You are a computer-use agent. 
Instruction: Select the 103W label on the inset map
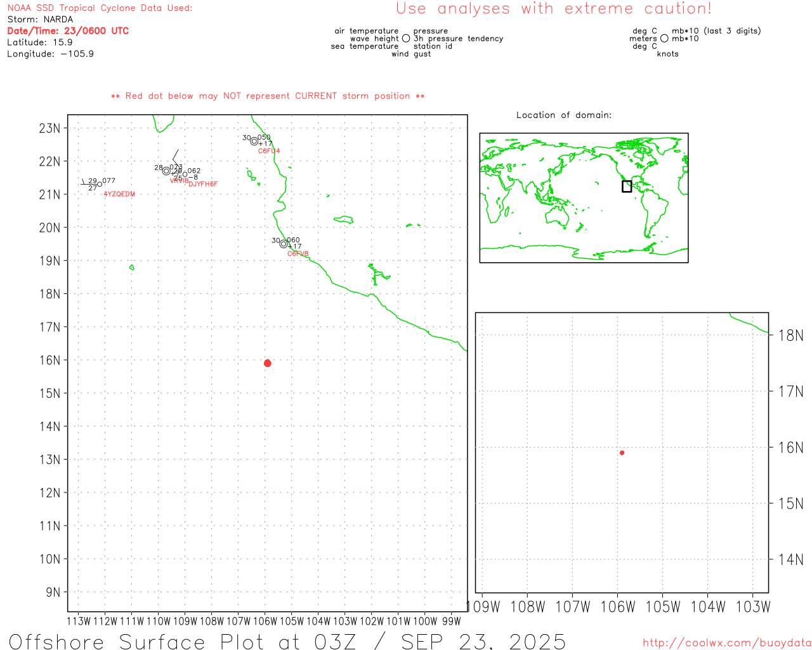tap(753, 607)
